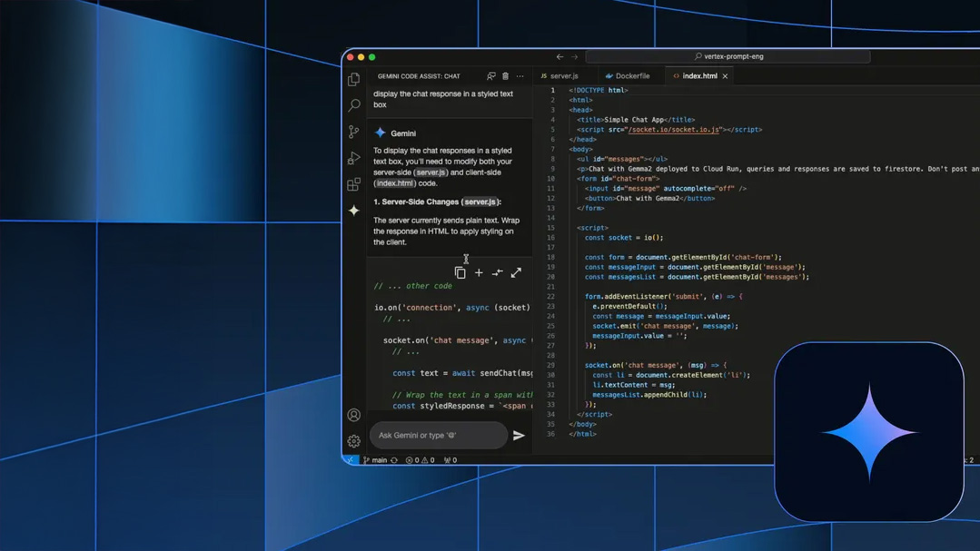Select line number 15 in the editor gutter
The width and height of the screenshot is (980, 551).
pyautogui.click(x=550, y=228)
